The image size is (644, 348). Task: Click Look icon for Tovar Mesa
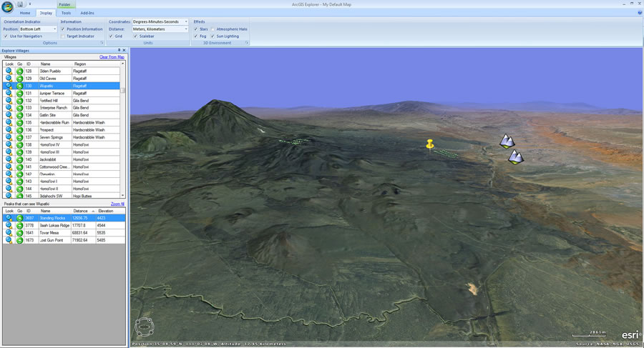pyautogui.click(x=9, y=233)
